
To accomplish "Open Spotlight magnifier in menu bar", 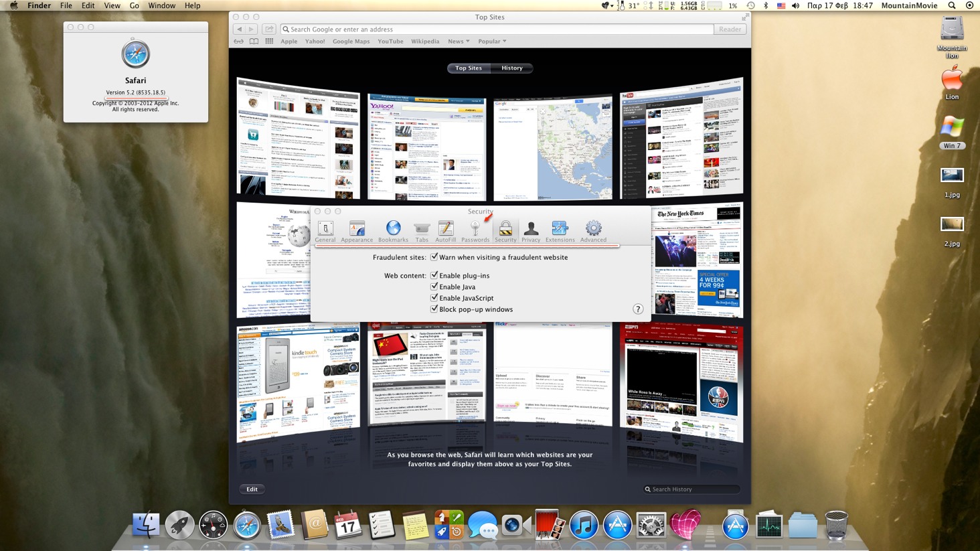I will [x=952, y=5].
